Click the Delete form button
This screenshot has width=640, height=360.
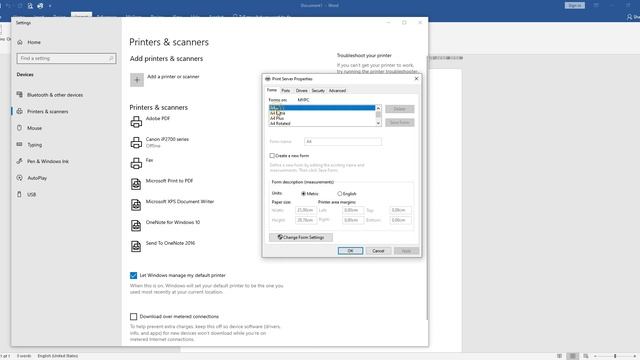[400, 109]
